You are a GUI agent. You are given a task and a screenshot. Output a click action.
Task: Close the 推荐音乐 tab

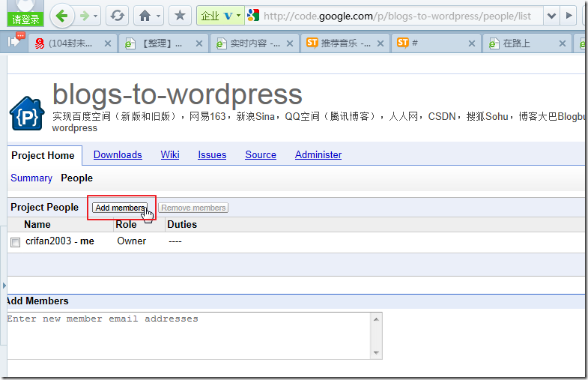[381, 43]
